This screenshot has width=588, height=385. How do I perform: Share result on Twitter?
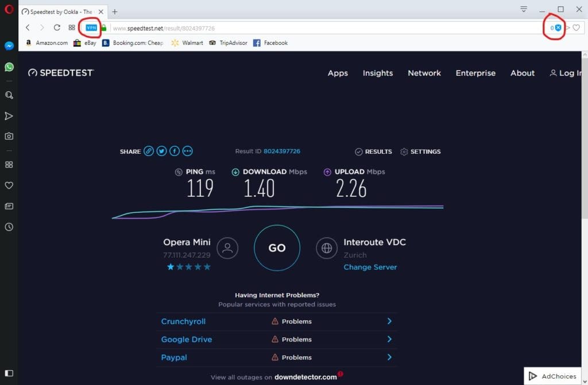click(x=161, y=151)
